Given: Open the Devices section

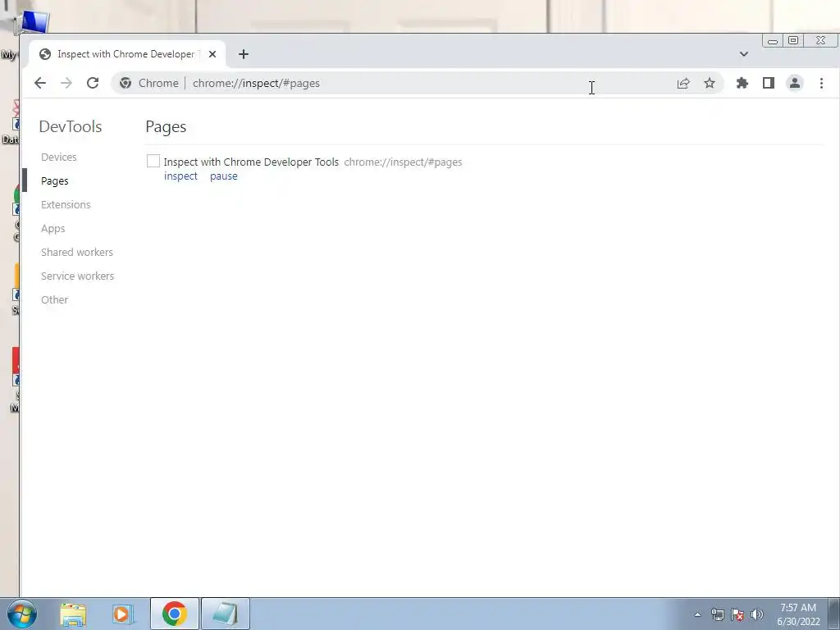Looking at the screenshot, I should click(59, 157).
